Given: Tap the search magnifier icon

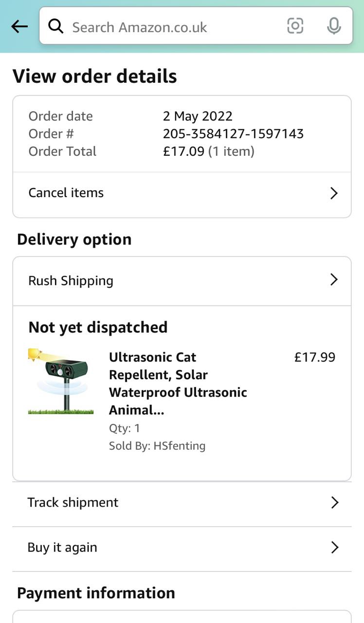Looking at the screenshot, I should (x=56, y=26).
